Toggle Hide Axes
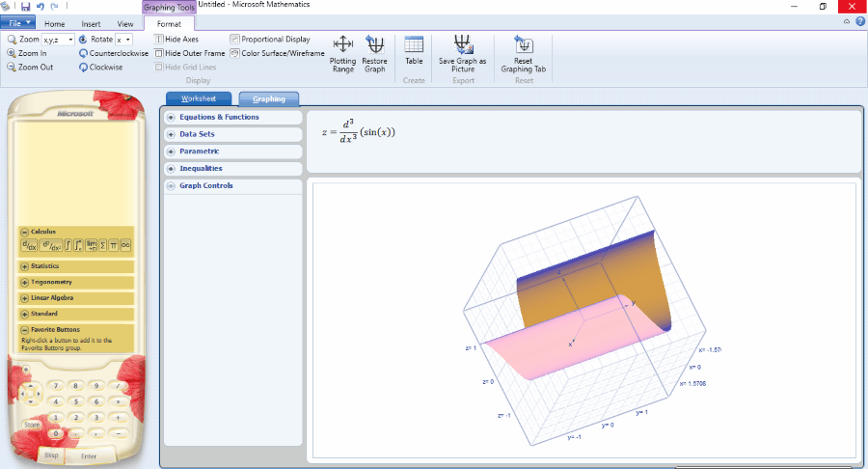868x469 pixels. [176, 40]
